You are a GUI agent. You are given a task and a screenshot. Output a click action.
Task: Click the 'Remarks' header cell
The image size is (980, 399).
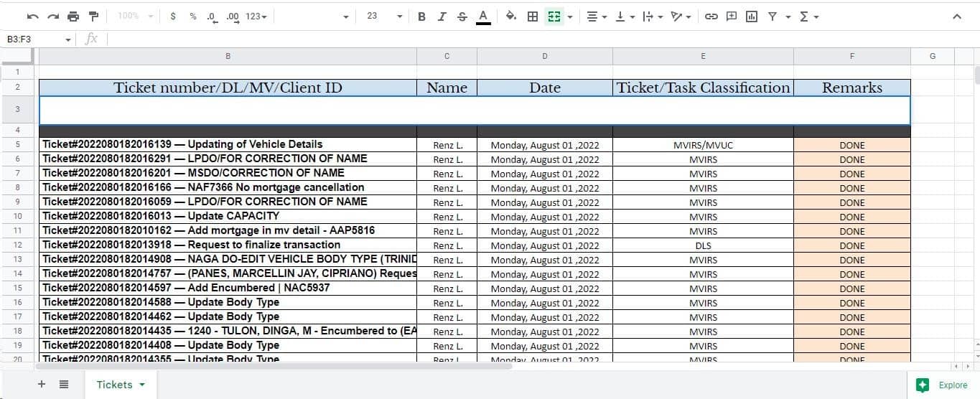(852, 88)
